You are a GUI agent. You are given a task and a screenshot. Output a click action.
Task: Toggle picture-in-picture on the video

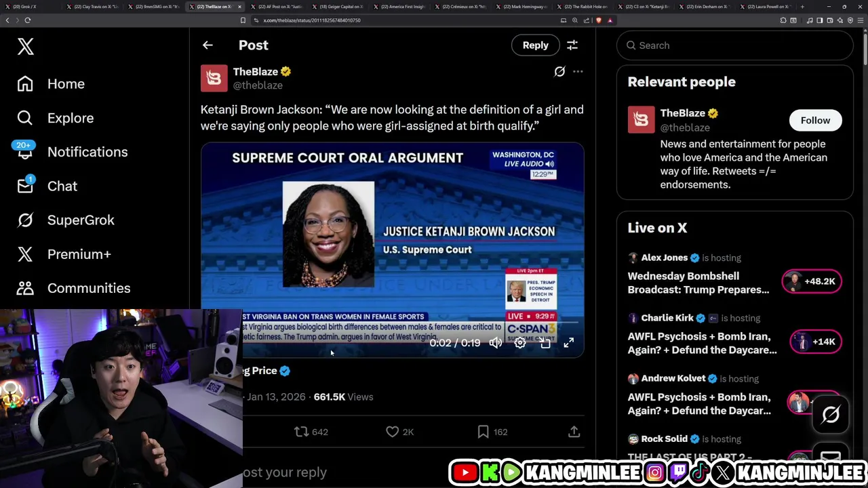point(545,343)
